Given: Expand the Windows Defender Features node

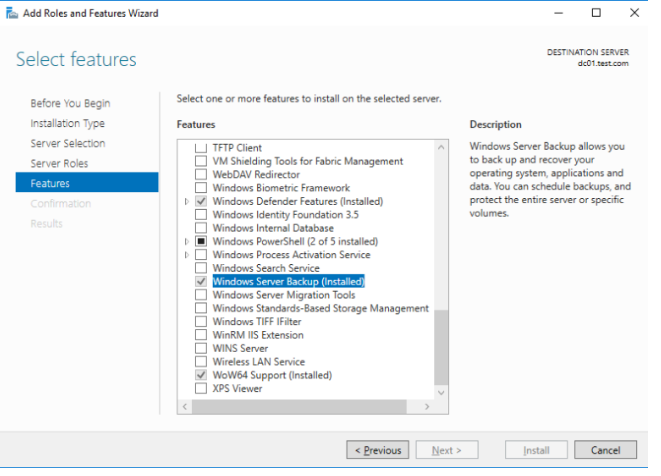Looking at the screenshot, I should (x=187, y=202).
